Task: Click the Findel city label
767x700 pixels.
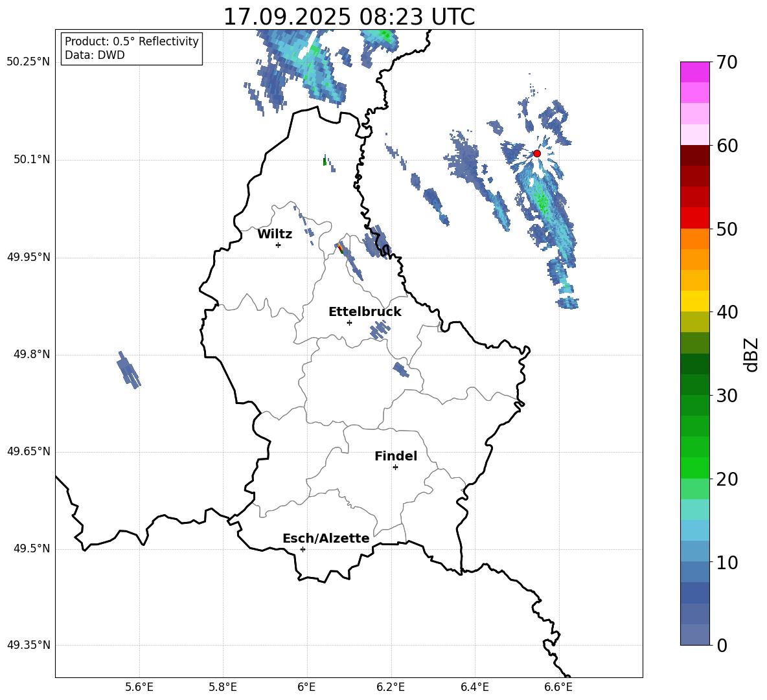Action: 396,456
